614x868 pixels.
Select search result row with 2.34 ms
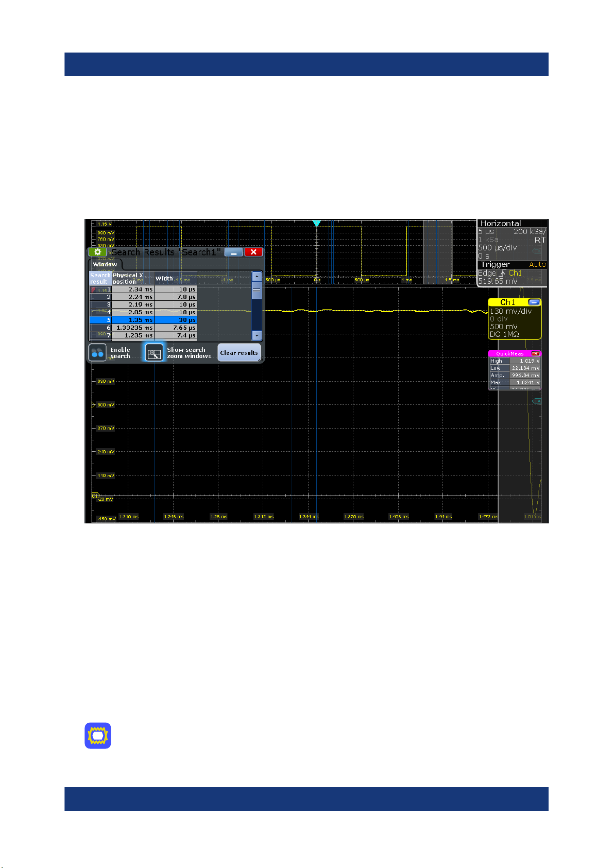click(x=143, y=290)
